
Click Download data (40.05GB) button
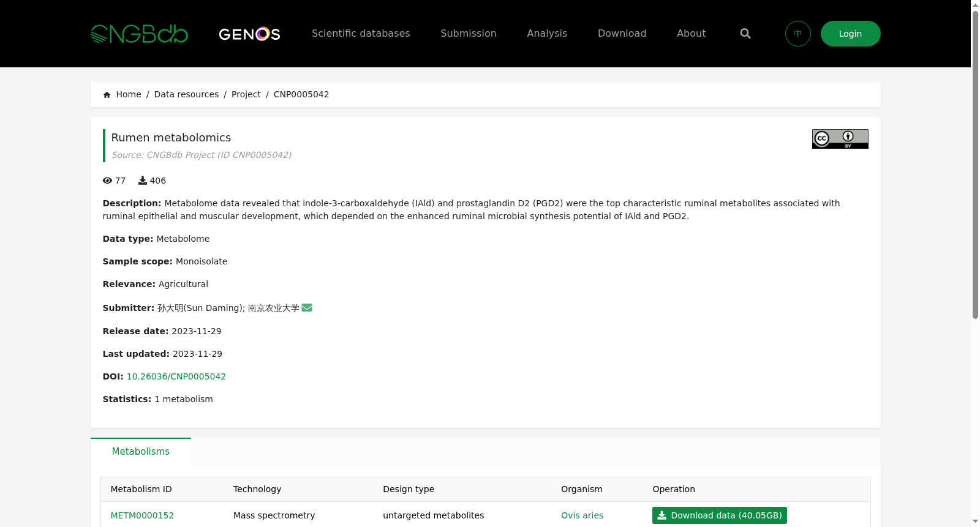(x=720, y=515)
